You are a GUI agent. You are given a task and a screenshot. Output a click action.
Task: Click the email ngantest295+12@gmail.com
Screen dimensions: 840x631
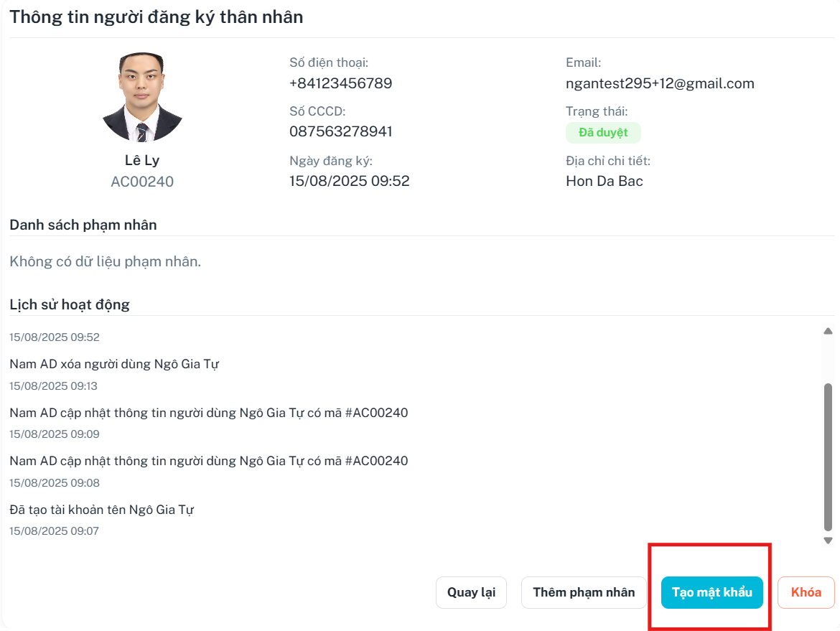[660, 83]
